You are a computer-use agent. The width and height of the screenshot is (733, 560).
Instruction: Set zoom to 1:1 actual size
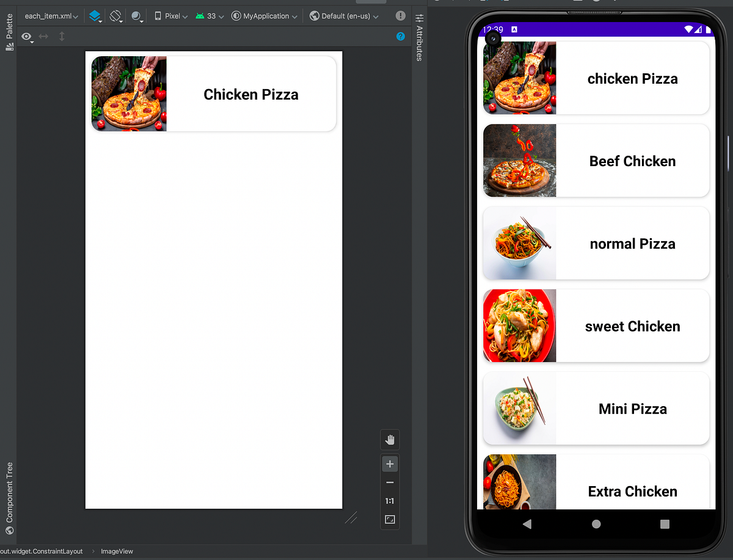point(390,501)
